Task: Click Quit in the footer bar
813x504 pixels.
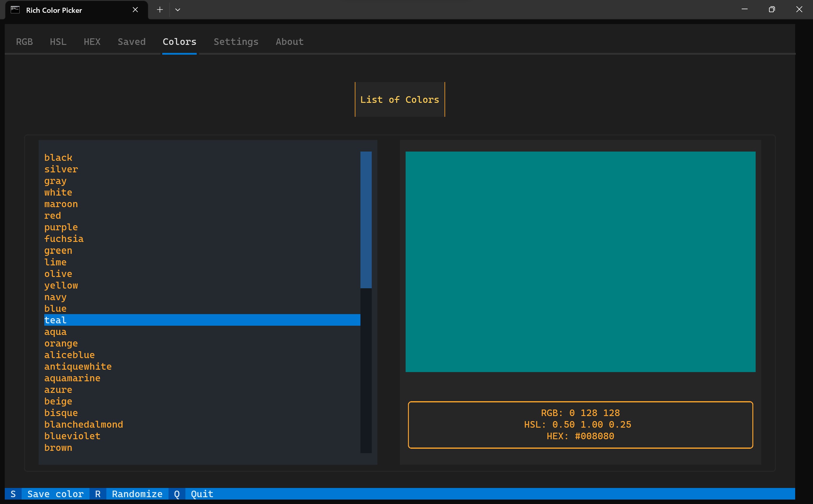Action: pyautogui.click(x=202, y=494)
